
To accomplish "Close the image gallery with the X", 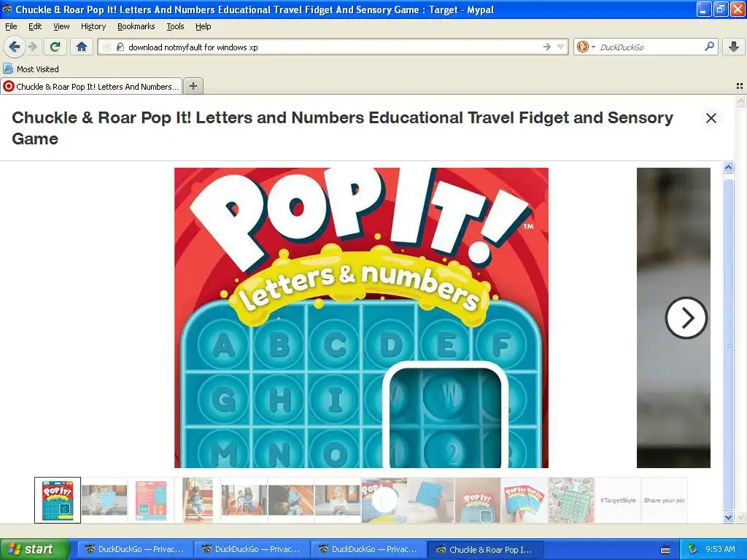I will pos(711,118).
